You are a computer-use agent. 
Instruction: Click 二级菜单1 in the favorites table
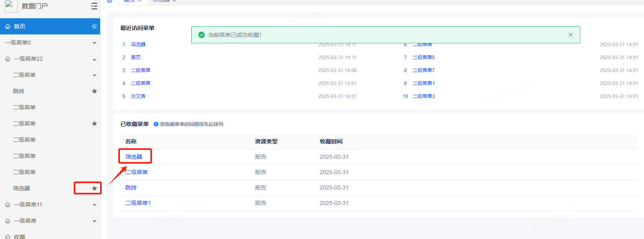click(138, 203)
